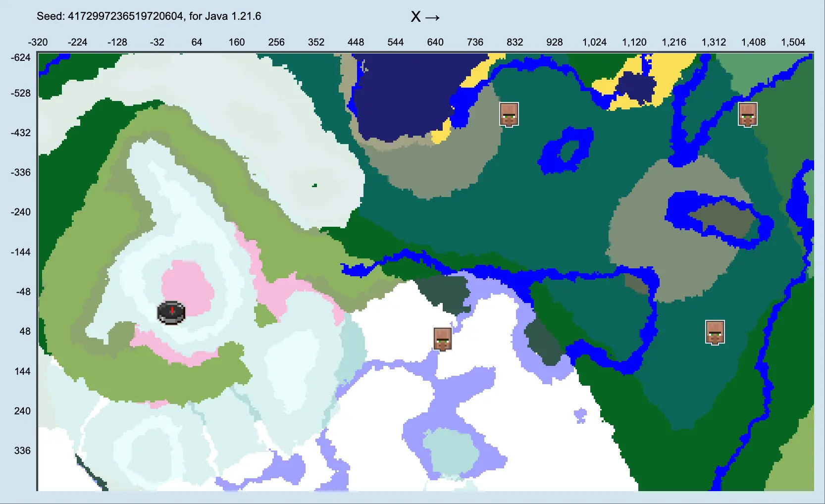The width and height of the screenshot is (825, 504).
Task: Click the -32 x-axis label
Action: 157,42
